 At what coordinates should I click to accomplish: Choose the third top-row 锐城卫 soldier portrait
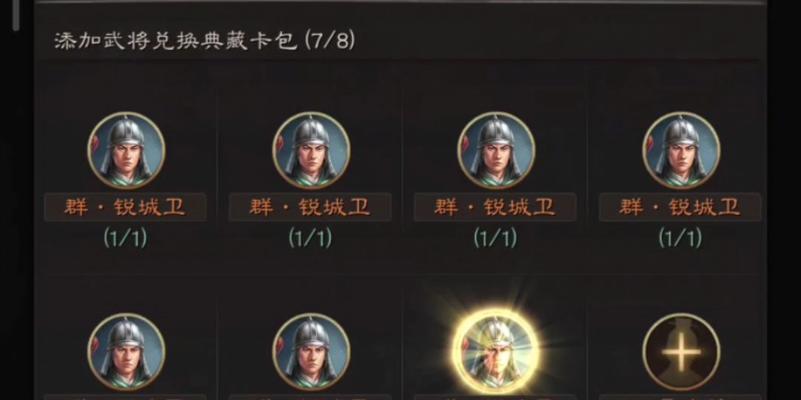tap(496, 151)
